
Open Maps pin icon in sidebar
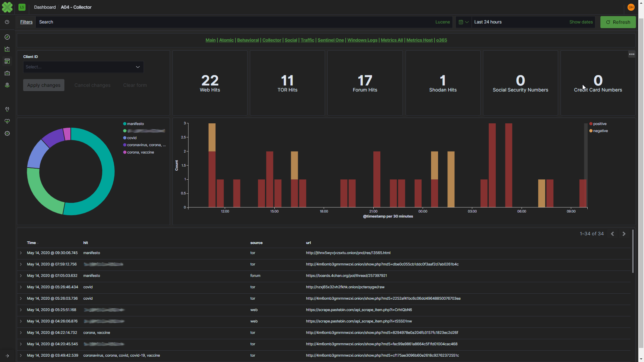pos(7,85)
